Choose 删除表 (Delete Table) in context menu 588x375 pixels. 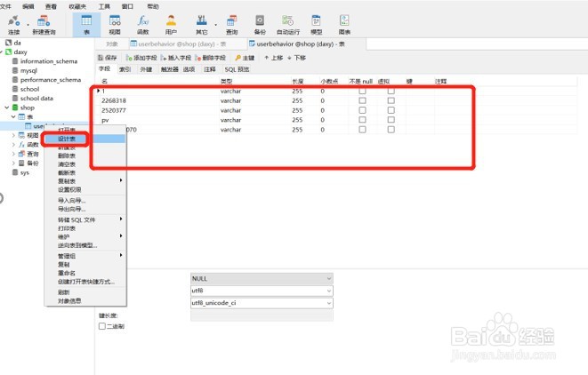(85, 156)
